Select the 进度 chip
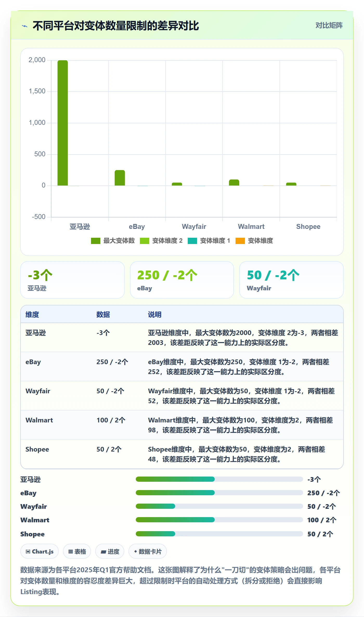The image size is (364, 617). tap(110, 551)
